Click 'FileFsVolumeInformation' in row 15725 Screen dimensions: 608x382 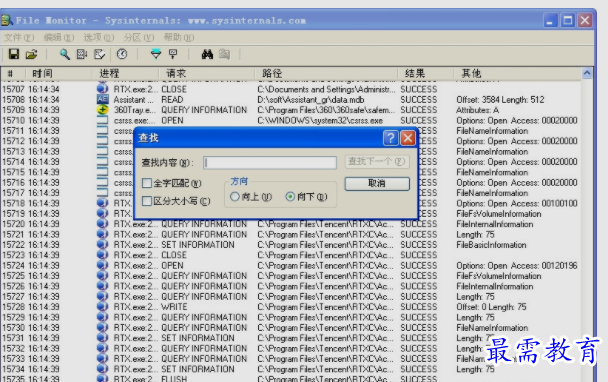(x=499, y=276)
